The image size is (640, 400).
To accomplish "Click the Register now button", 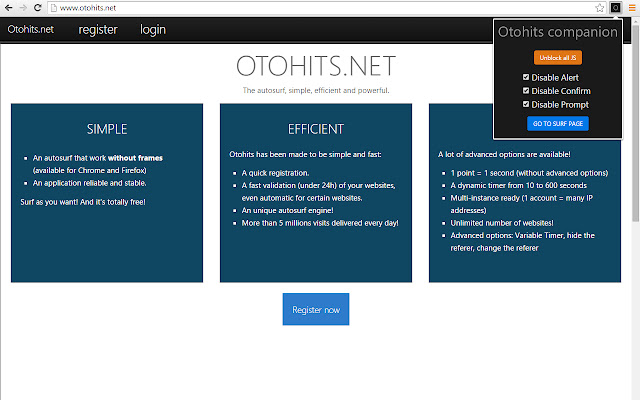I will [316, 309].
